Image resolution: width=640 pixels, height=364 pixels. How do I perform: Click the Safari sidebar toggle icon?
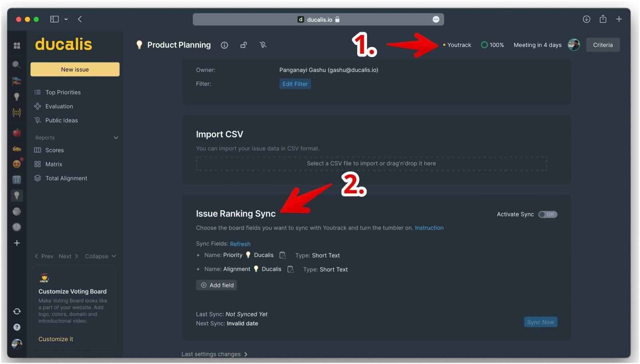point(54,19)
